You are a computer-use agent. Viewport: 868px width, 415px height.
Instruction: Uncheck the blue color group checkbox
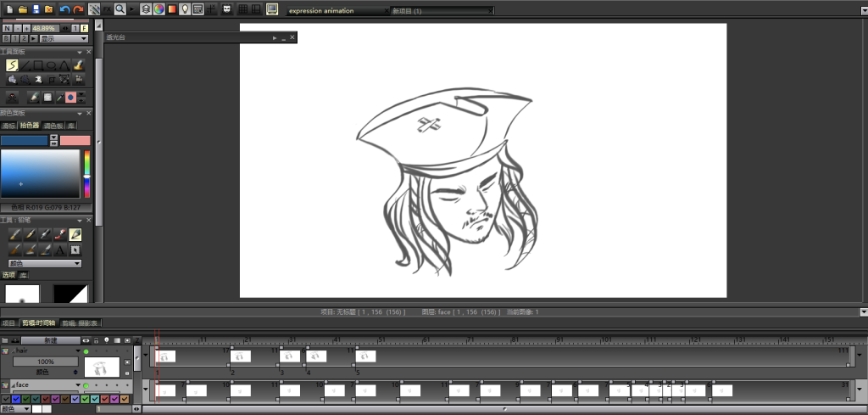pyautogui.click(x=16, y=399)
